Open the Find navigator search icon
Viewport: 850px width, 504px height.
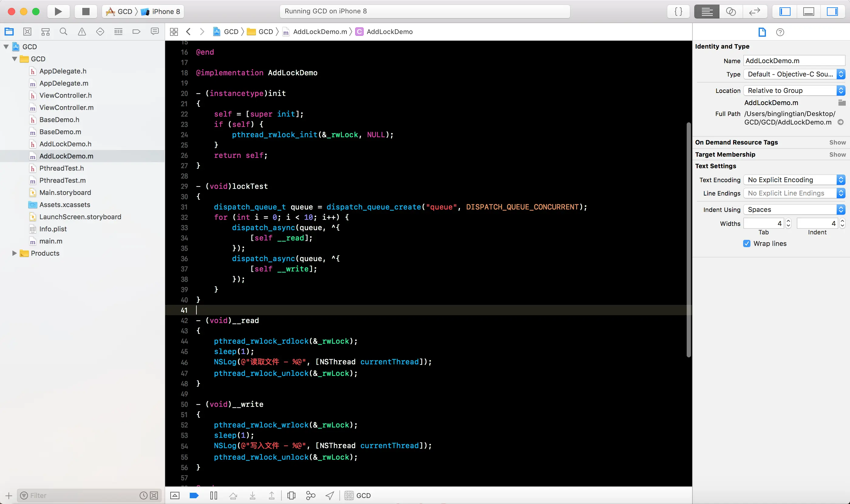(63, 32)
